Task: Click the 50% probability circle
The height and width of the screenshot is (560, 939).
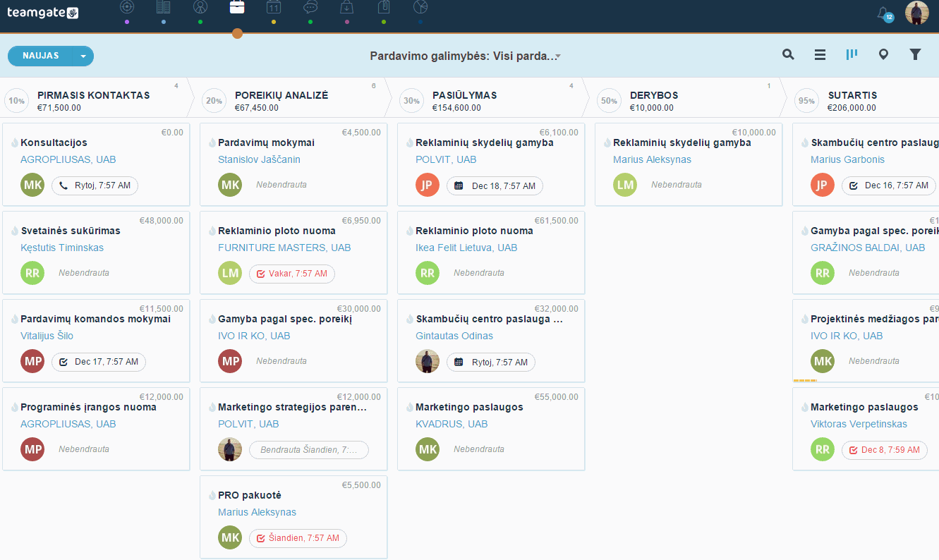Action: 609,101
